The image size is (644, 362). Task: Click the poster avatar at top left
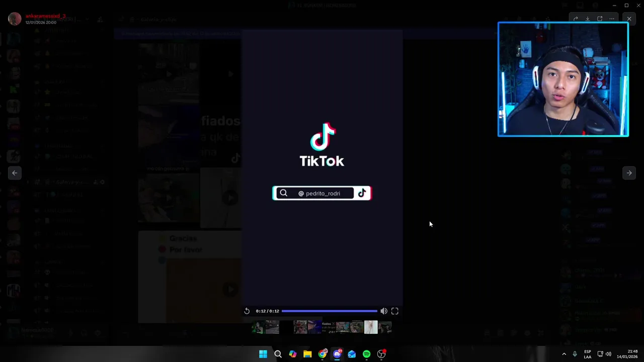point(15,19)
